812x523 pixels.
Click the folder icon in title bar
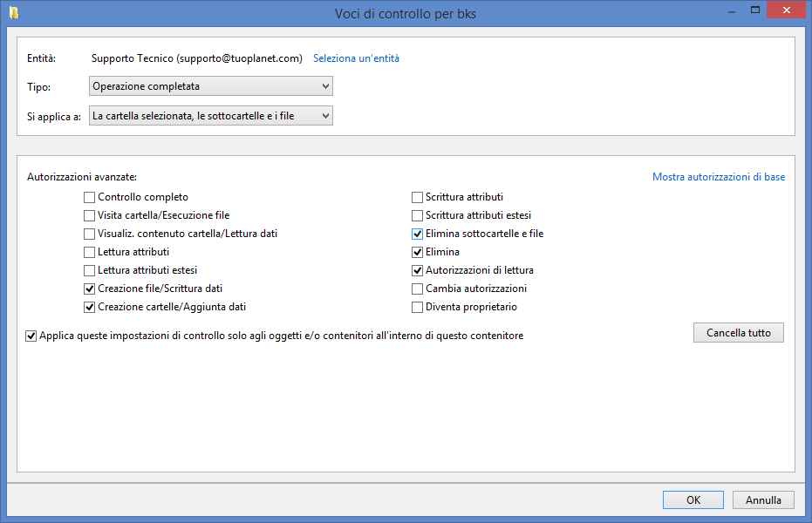click(x=14, y=13)
